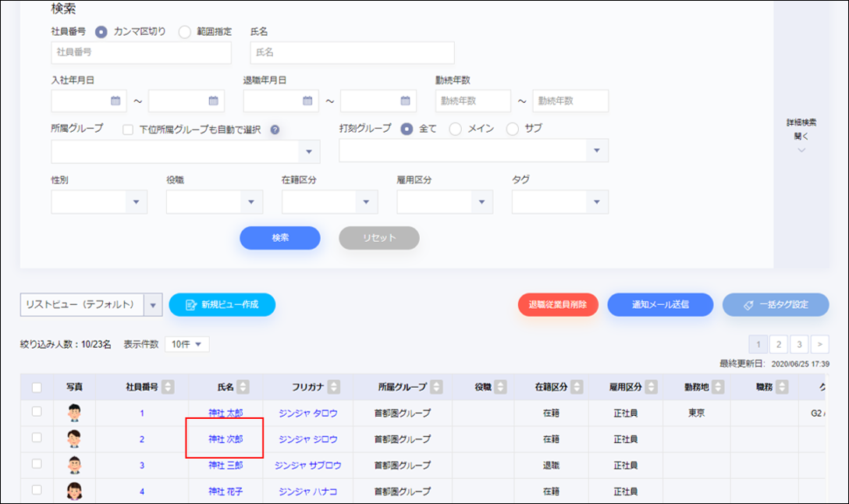Go to page 2 of results
The width and height of the screenshot is (849, 504).
[779, 344]
